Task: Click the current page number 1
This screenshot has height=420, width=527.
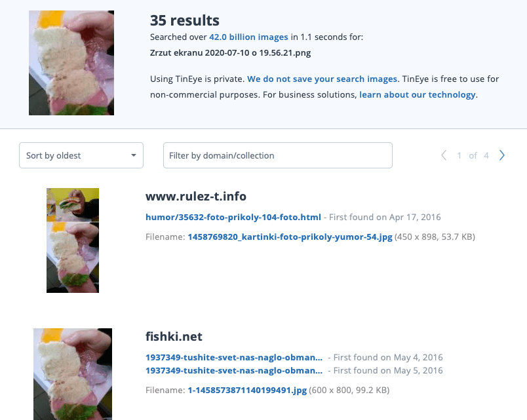Action: coord(459,155)
